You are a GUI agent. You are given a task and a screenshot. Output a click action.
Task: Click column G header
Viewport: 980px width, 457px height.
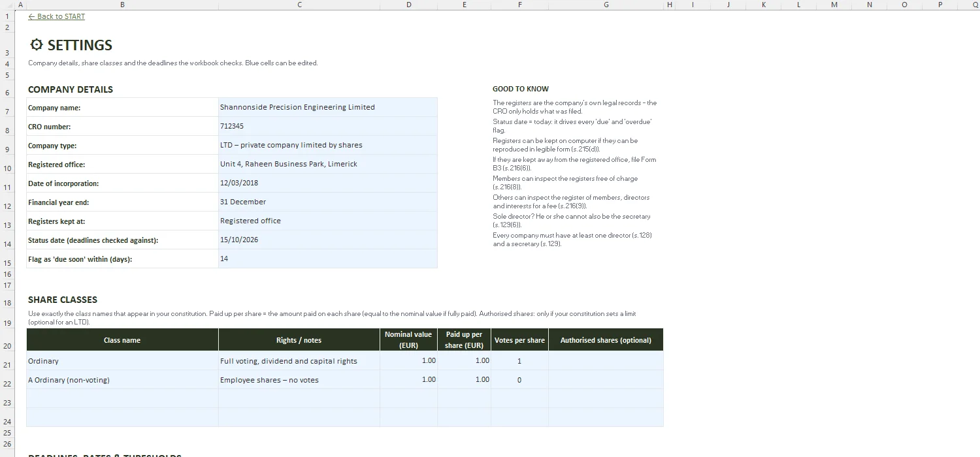pos(606,5)
